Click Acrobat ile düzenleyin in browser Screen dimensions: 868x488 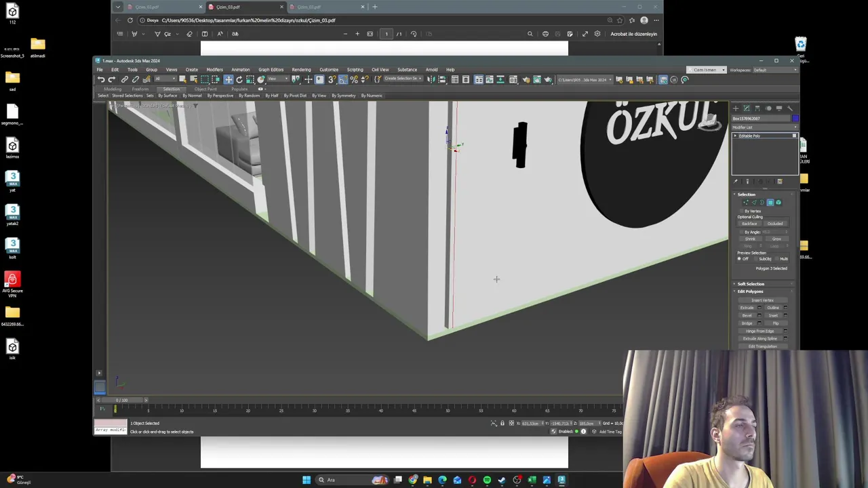coord(633,34)
